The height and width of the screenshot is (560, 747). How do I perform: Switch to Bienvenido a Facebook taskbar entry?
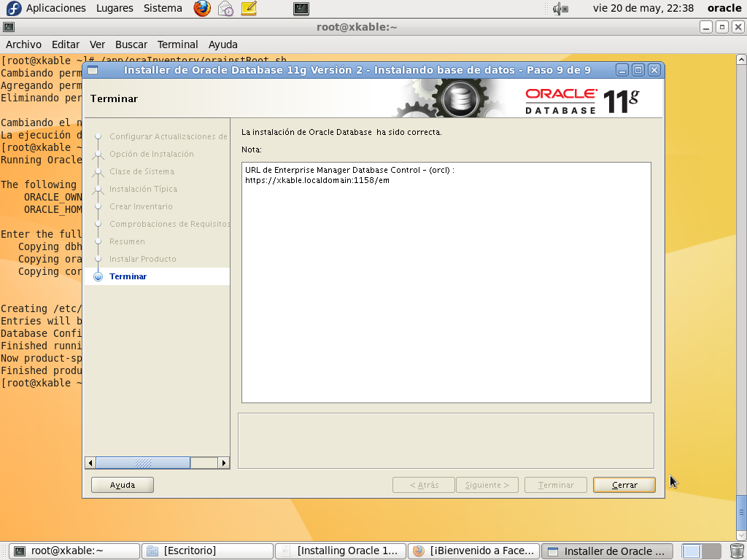click(x=473, y=551)
